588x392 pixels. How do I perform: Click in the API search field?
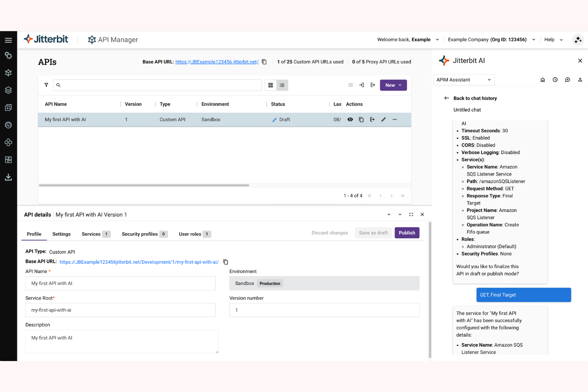(x=157, y=85)
